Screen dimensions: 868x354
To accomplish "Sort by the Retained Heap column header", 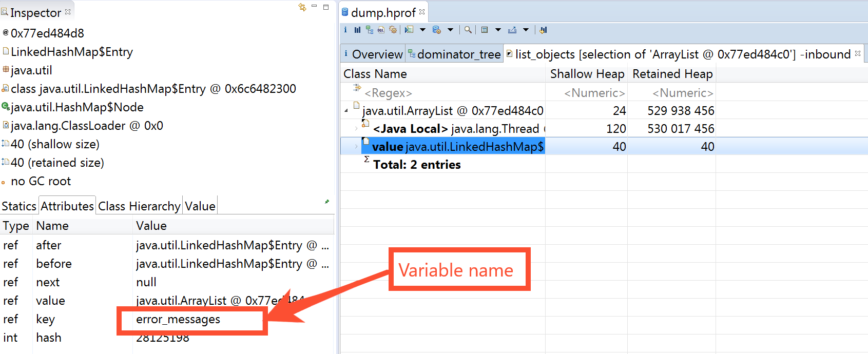I will [x=672, y=74].
